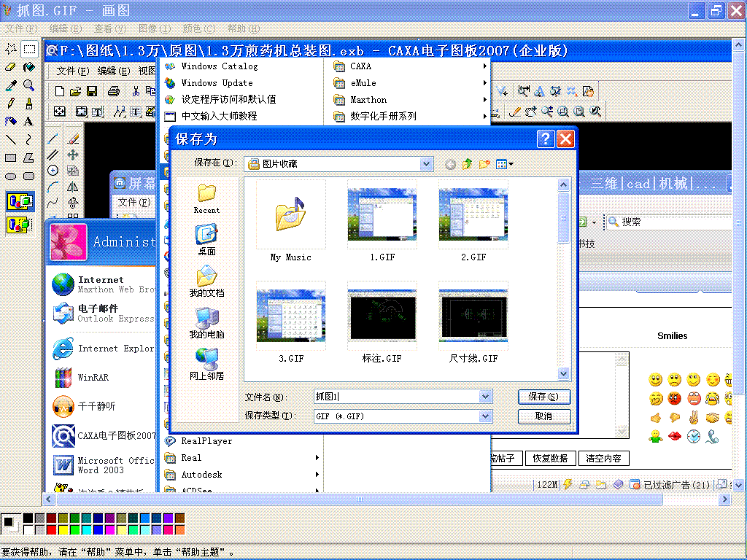Select the Pick Color eyedropper tool
The image size is (747, 560).
10,85
